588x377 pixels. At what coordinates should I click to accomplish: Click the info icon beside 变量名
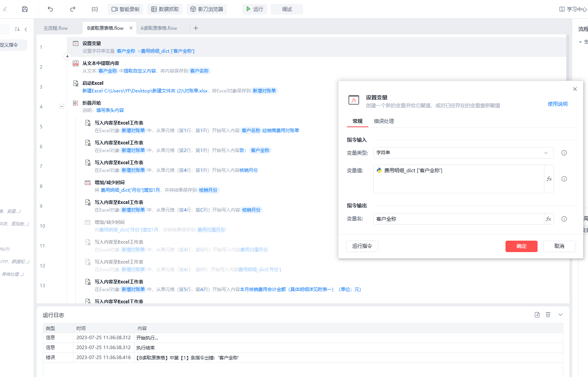[x=564, y=219]
